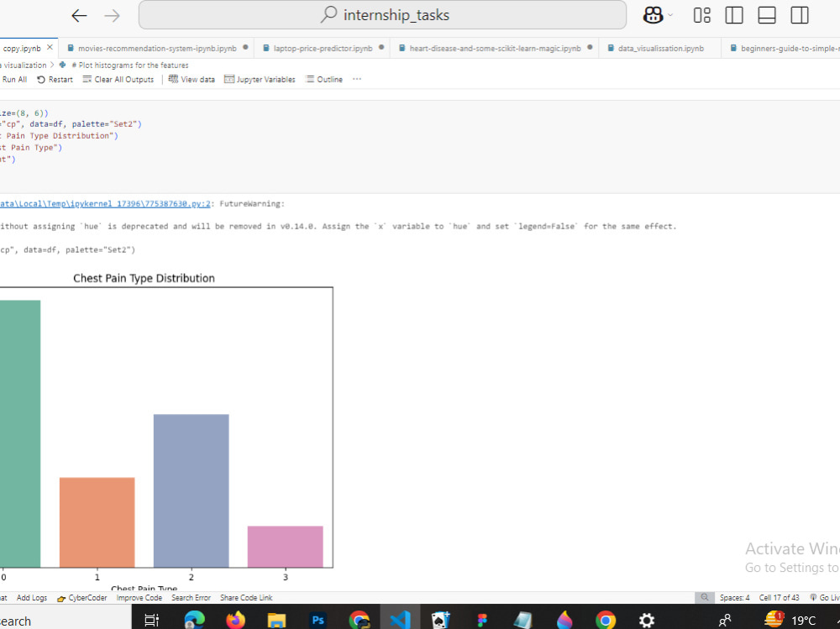Click the Jupyter Variables icon
The image size is (840, 629).
(x=229, y=79)
